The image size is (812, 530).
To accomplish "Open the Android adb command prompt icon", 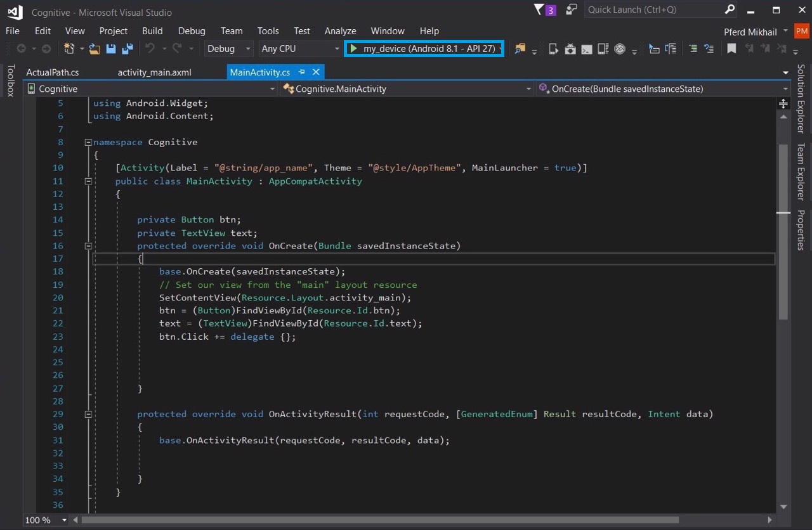I will [587, 49].
